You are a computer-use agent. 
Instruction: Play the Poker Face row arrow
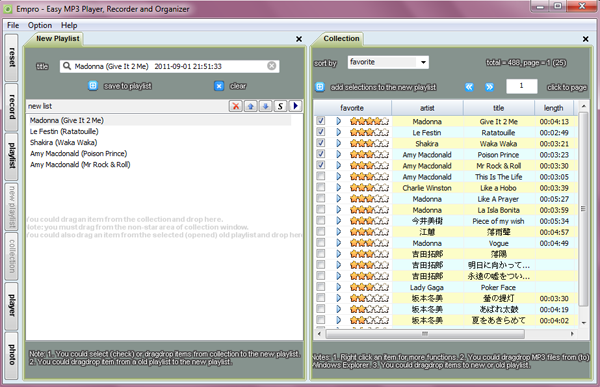[x=339, y=287]
